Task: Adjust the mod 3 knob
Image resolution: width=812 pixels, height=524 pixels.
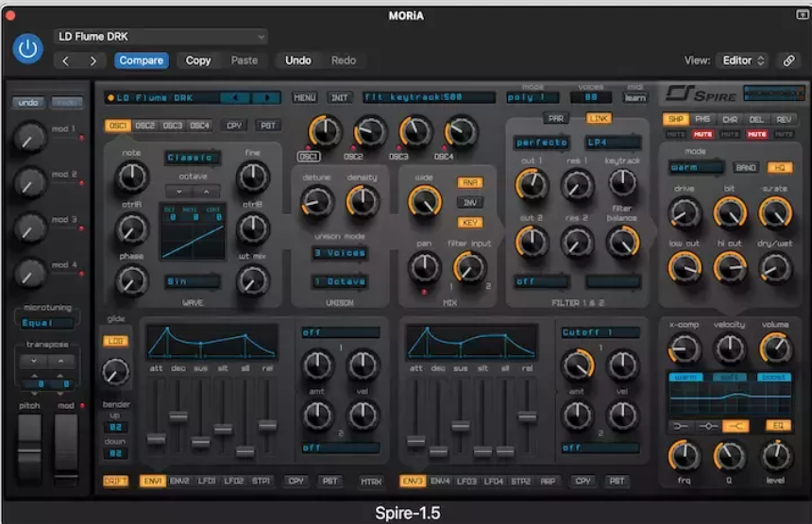Action: click(29, 228)
